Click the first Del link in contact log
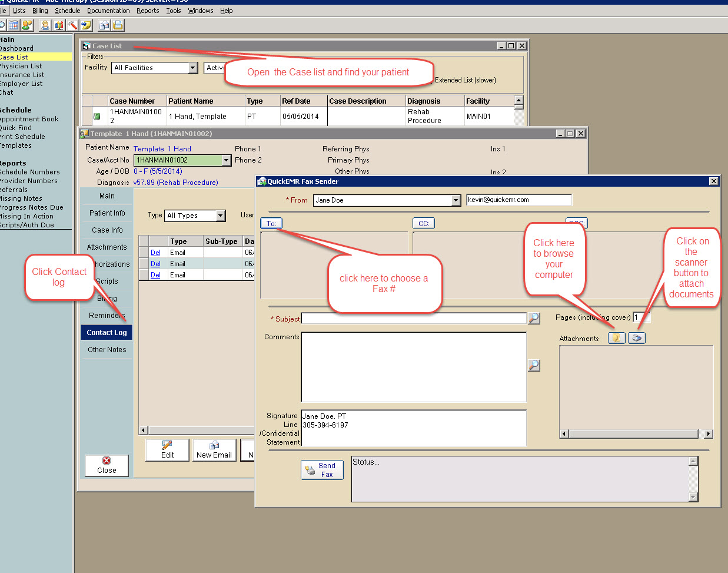The width and height of the screenshot is (728, 573). (155, 253)
